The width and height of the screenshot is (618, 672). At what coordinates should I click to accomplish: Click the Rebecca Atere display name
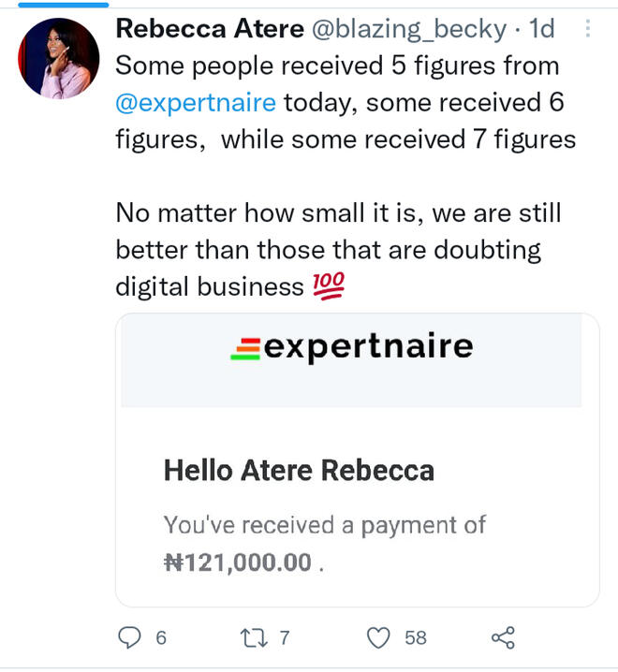pos(209,29)
